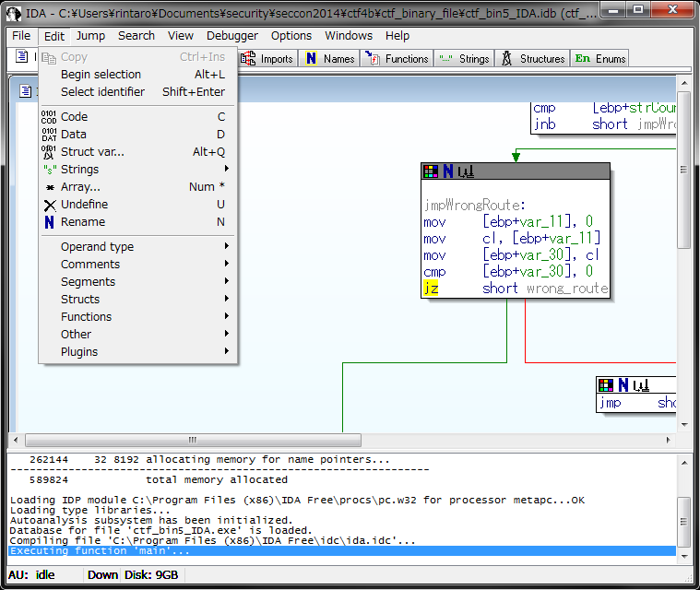Click horizontal scroll left arrow
This screenshot has height=590, width=700.
[16, 440]
